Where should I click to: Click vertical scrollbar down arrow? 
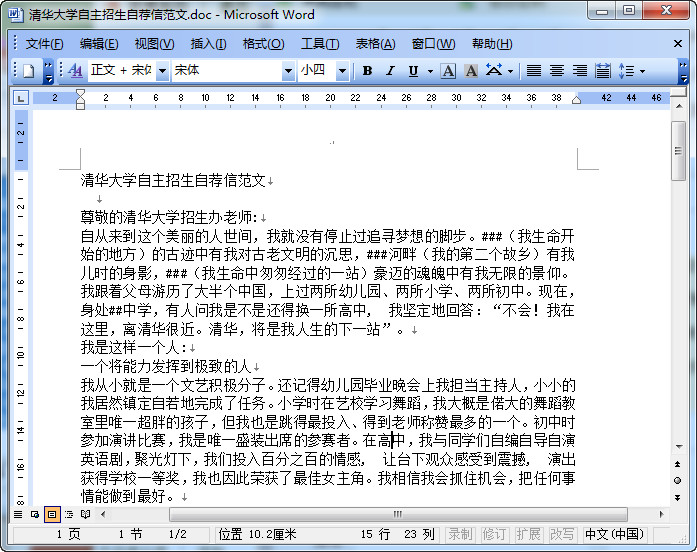[679, 447]
